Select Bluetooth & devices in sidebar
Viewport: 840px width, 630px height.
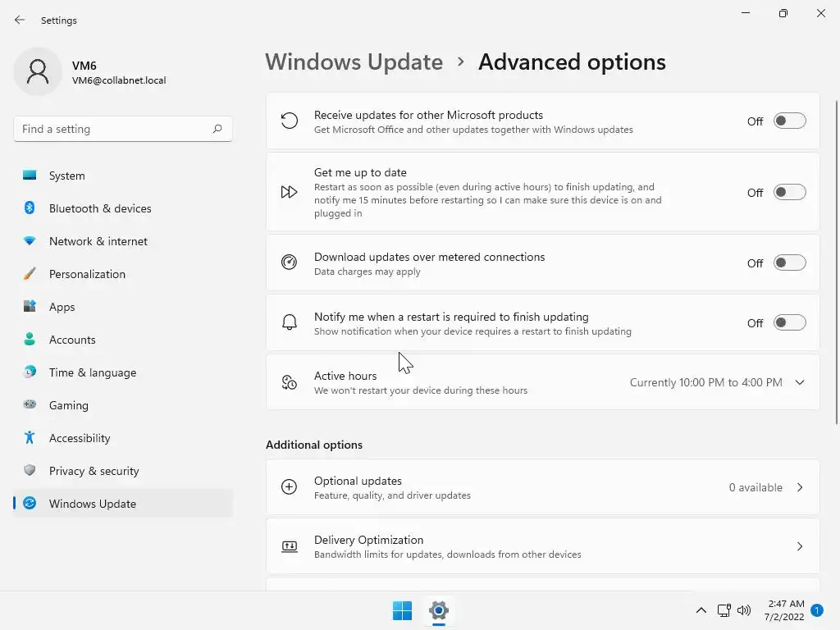(x=123, y=208)
